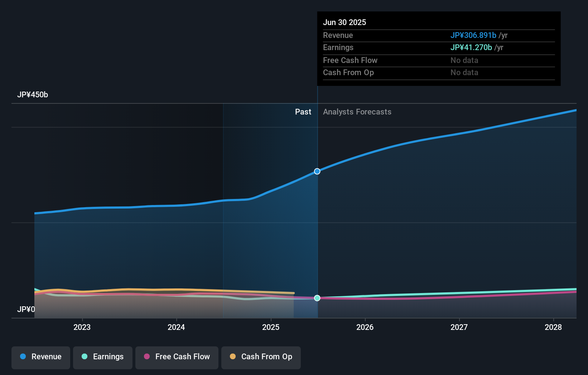
Task: Open the Jun 30 2025 tooltip panel
Action: coord(439,48)
